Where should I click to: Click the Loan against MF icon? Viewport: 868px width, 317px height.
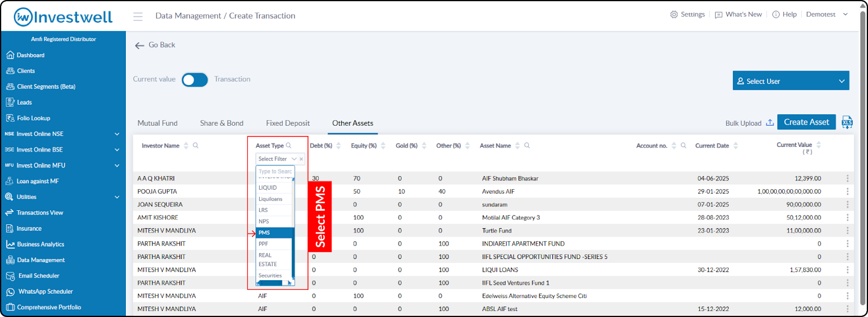tap(10, 182)
